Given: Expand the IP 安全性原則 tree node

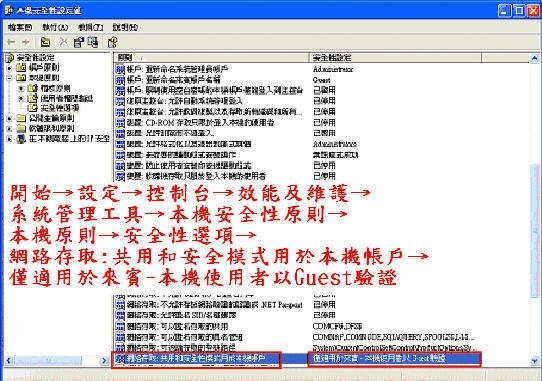Looking at the screenshot, I should (x=10, y=139).
